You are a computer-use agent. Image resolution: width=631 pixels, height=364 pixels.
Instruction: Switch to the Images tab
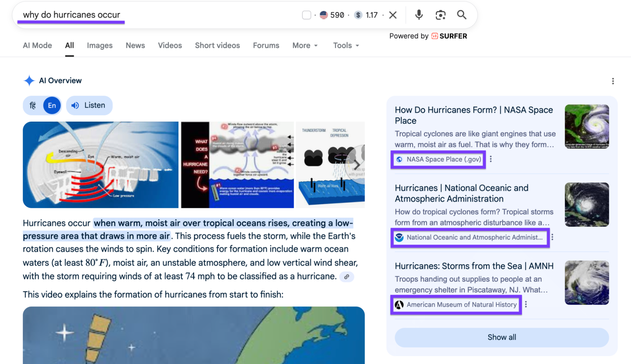[99, 45]
